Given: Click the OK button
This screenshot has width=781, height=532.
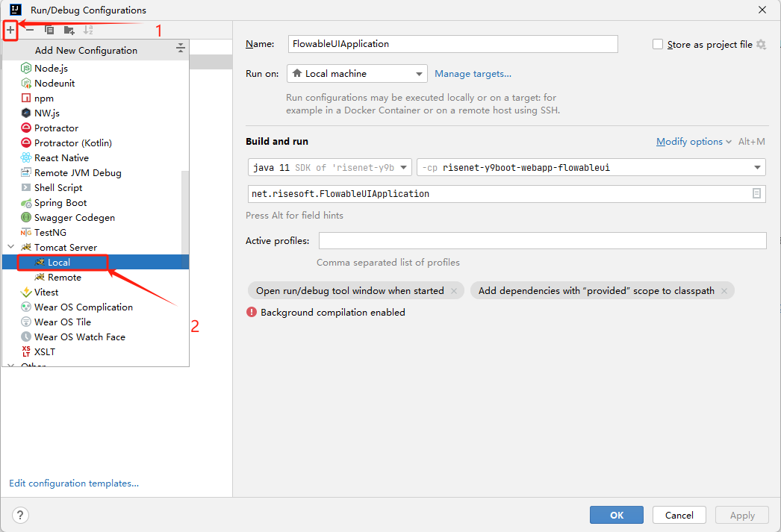Looking at the screenshot, I should [x=617, y=515].
